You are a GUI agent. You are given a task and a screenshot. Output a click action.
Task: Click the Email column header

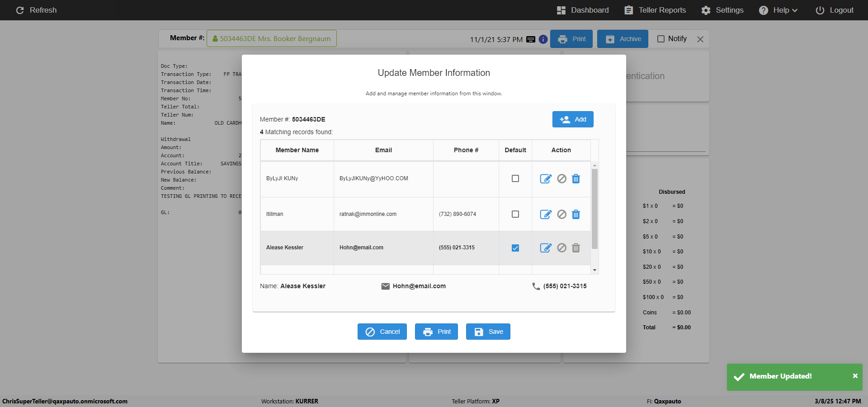click(x=383, y=150)
